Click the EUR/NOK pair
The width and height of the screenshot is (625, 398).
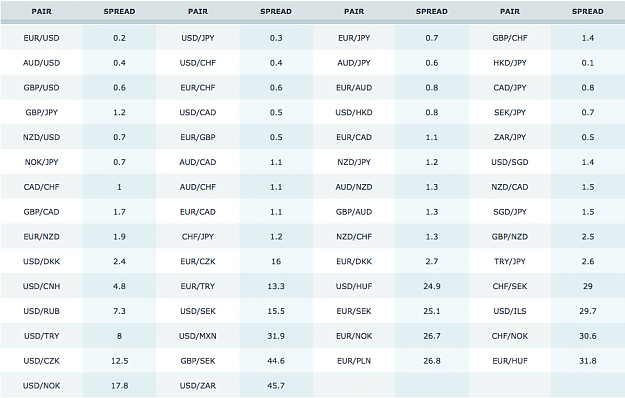354,336
